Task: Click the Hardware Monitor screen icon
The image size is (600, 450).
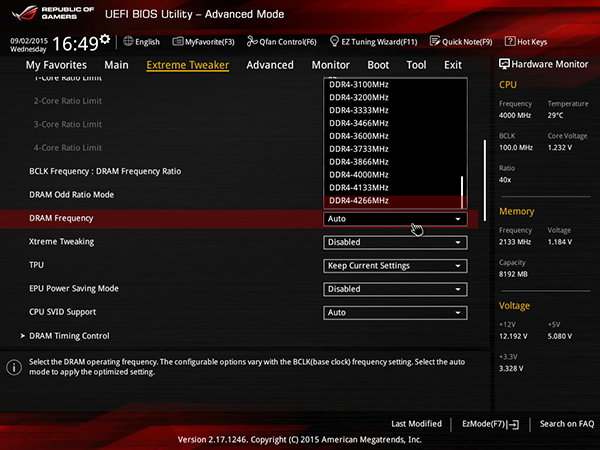Action: pos(504,64)
